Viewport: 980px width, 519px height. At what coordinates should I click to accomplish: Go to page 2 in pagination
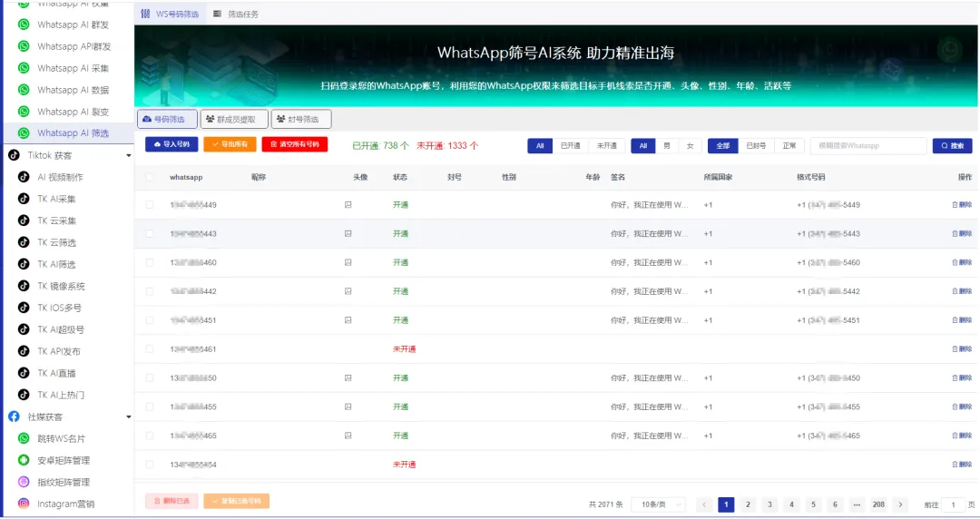pos(748,504)
